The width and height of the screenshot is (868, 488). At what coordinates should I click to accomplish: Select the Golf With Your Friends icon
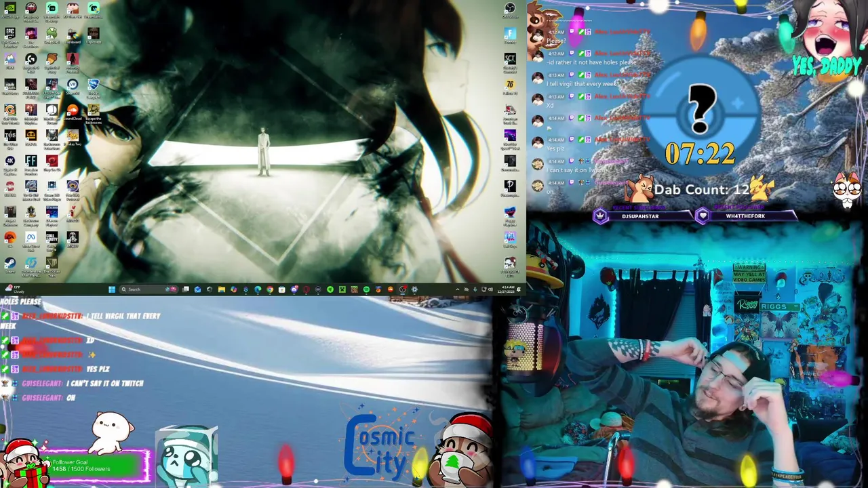(x=10, y=113)
